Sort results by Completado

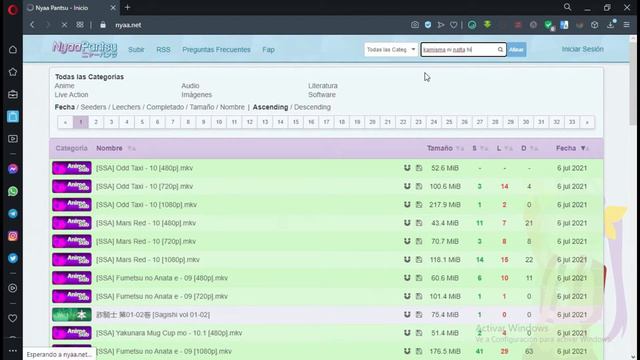point(165,107)
